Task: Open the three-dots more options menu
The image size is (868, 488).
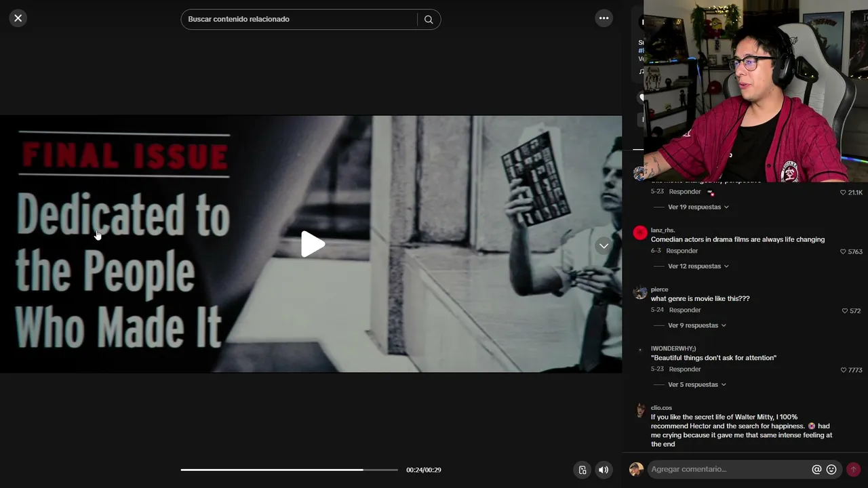Action: tap(604, 18)
